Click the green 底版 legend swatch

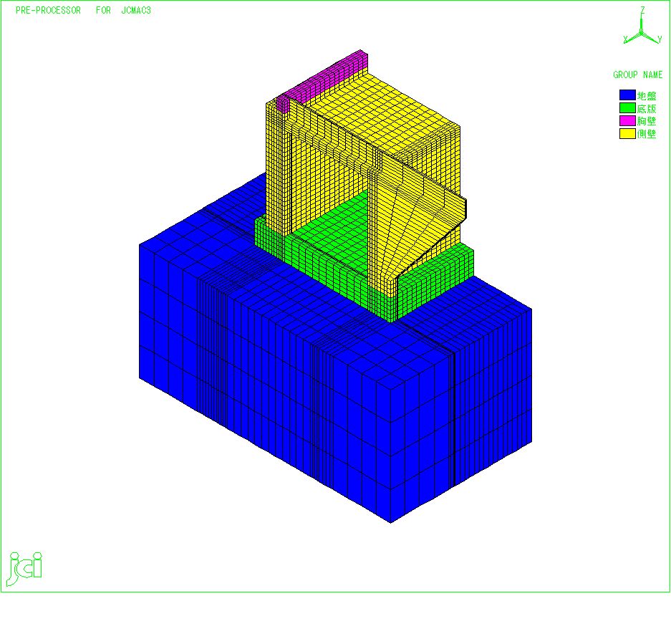[x=627, y=108]
